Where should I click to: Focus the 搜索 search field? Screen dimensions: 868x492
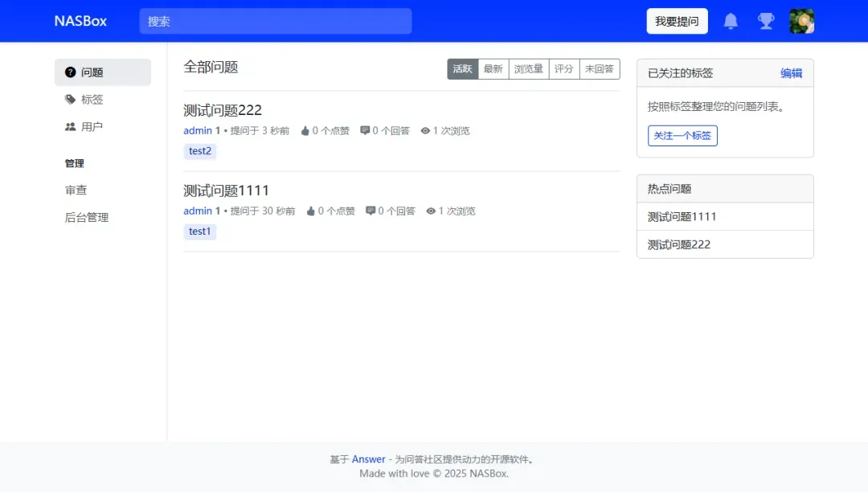(x=275, y=21)
